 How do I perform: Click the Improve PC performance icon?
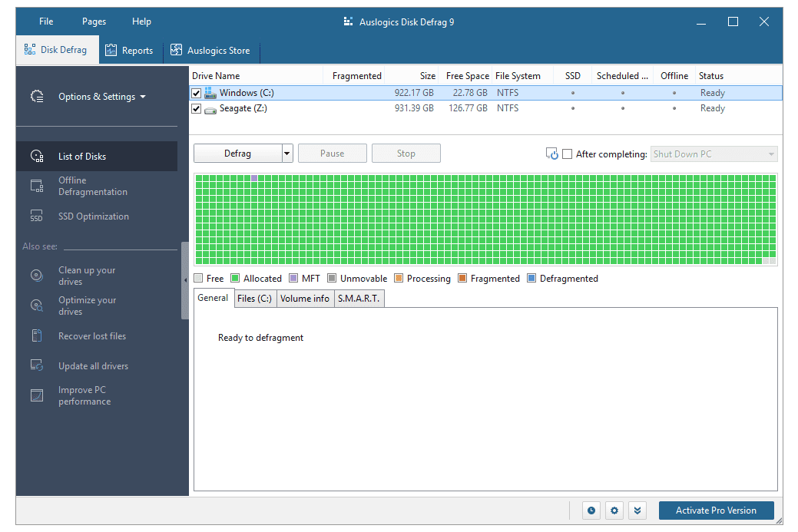(36, 396)
